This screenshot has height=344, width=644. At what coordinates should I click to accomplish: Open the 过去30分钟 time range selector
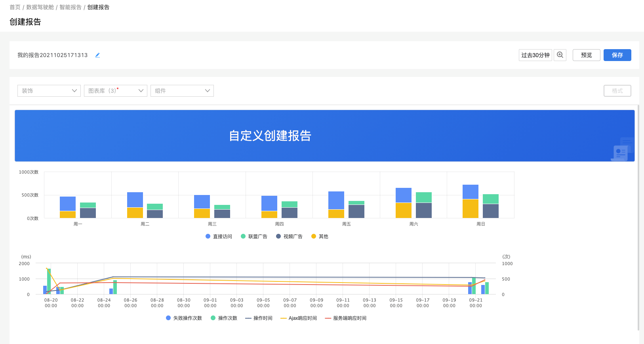click(535, 55)
